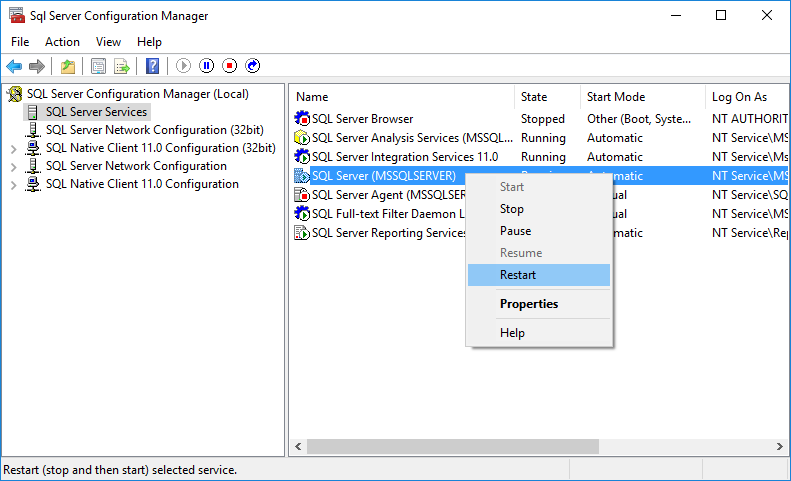Maximize the Configuration Manager window
Image resolution: width=791 pixels, height=481 pixels.
pyautogui.click(x=721, y=15)
